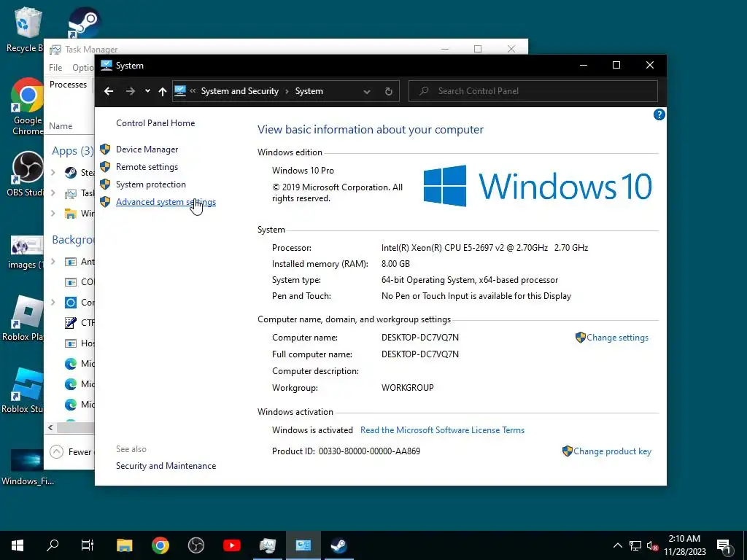Click the shield icon beside System protection
Screen dimensions: 747x560
(x=105, y=184)
